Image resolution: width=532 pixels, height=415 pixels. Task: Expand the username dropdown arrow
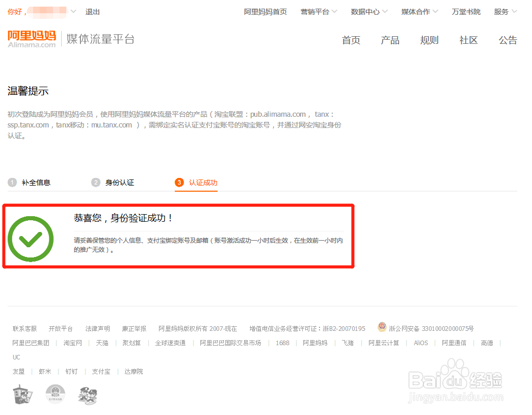[73, 12]
